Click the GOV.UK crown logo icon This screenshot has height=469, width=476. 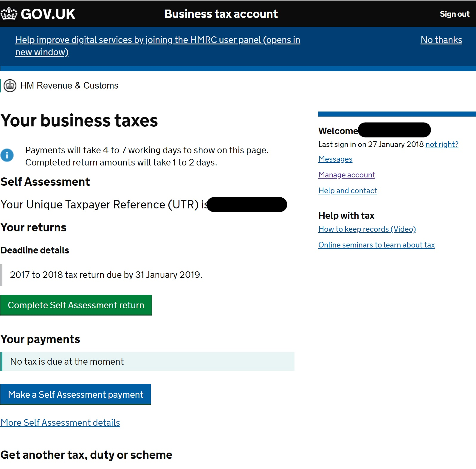pos(9,14)
